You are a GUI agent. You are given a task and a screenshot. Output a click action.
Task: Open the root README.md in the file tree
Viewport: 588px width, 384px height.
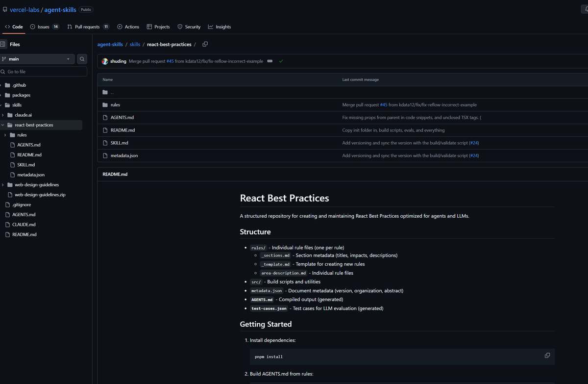24,234
